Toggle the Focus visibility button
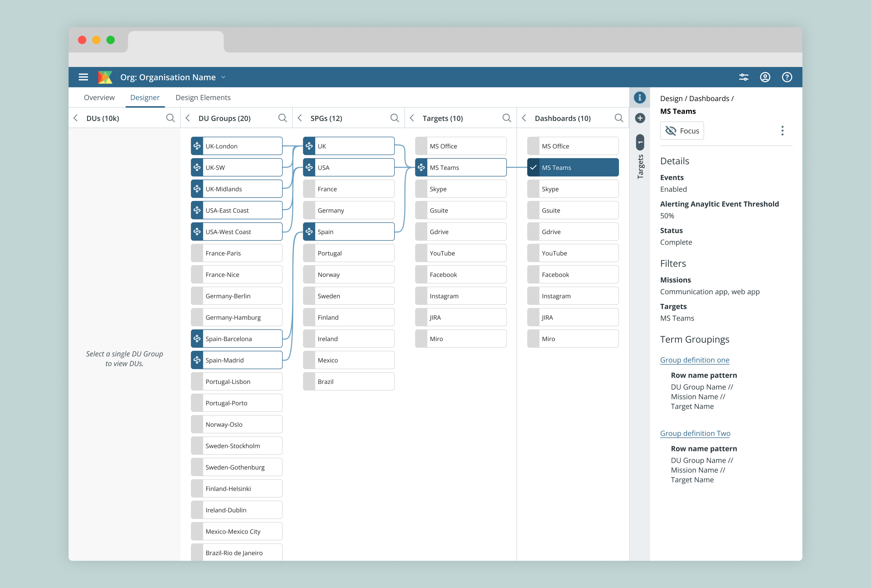The height and width of the screenshot is (588, 871). tap(682, 130)
